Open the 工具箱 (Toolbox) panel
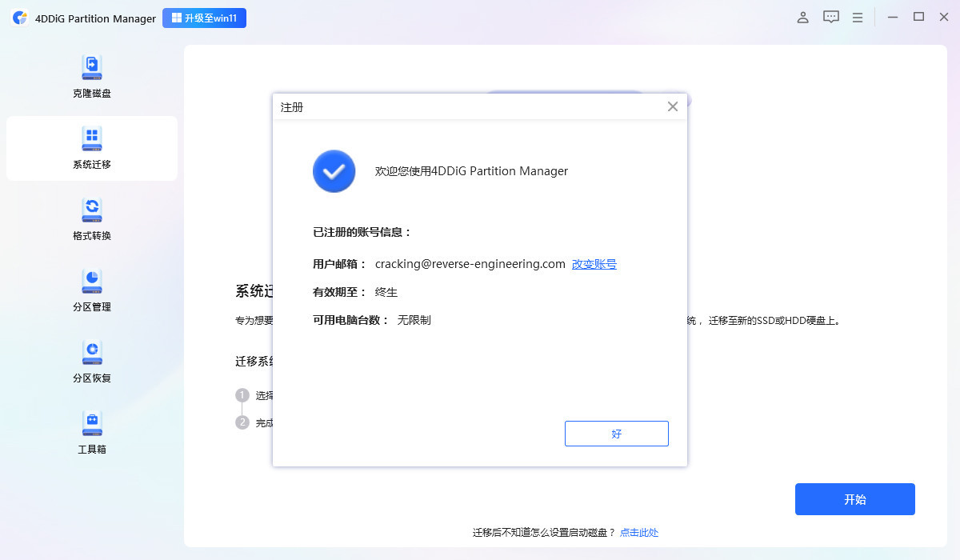960x560 pixels. (91, 432)
